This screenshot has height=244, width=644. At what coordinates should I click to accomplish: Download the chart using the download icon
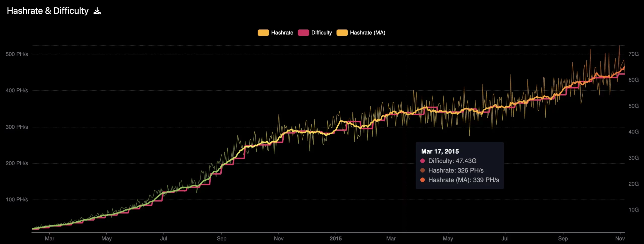click(x=97, y=11)
